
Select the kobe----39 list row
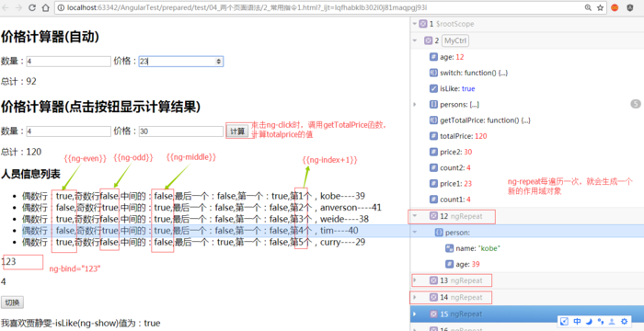coord(193,196)
